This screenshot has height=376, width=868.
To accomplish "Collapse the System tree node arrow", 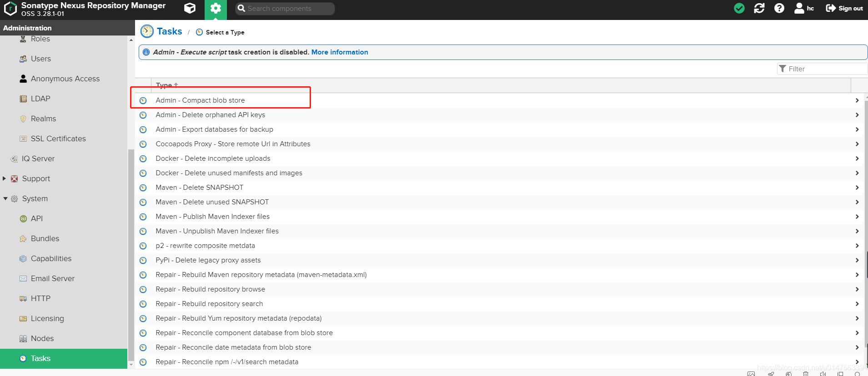I will click(5, 198).
